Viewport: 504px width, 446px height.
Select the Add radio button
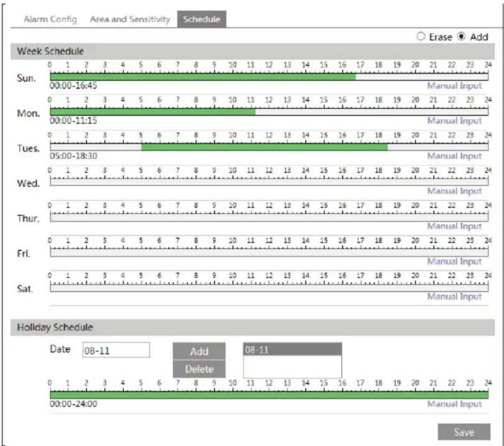click(x=461, y=37)
